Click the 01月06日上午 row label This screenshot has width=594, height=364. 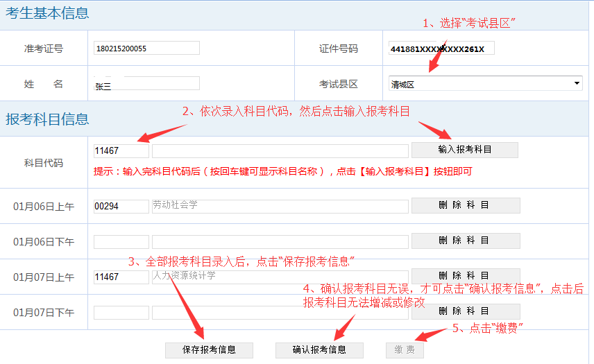coord(44,207)
